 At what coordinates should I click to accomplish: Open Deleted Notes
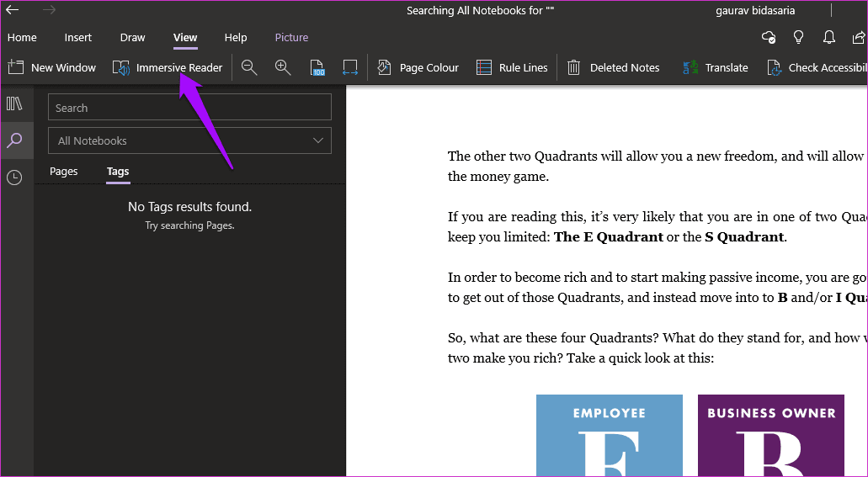point(614,67)
